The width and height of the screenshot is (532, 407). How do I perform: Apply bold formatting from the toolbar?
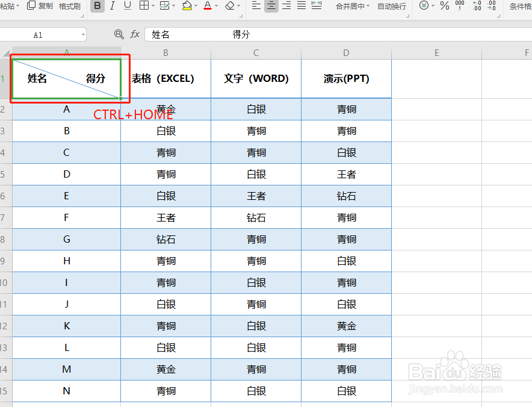click(x=97, y=7)
